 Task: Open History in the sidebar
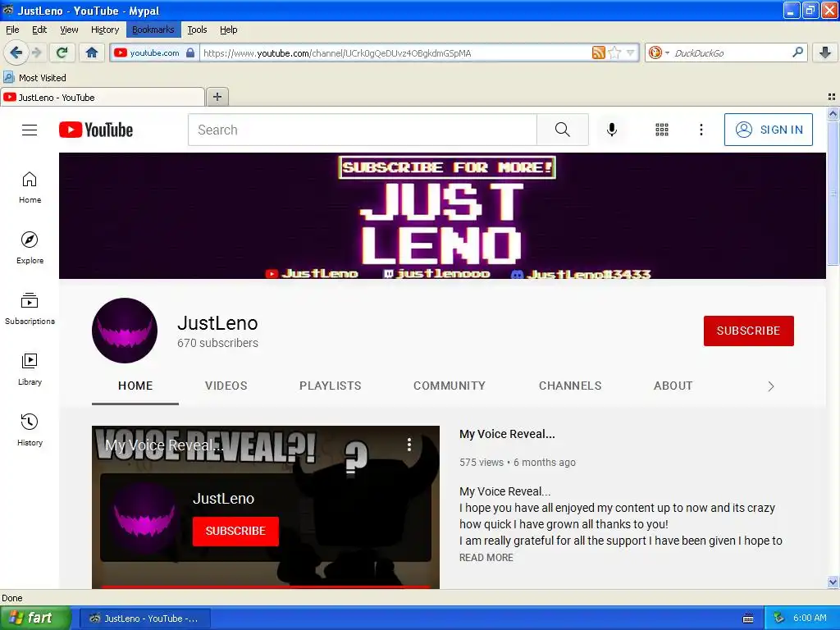point(30,430)
